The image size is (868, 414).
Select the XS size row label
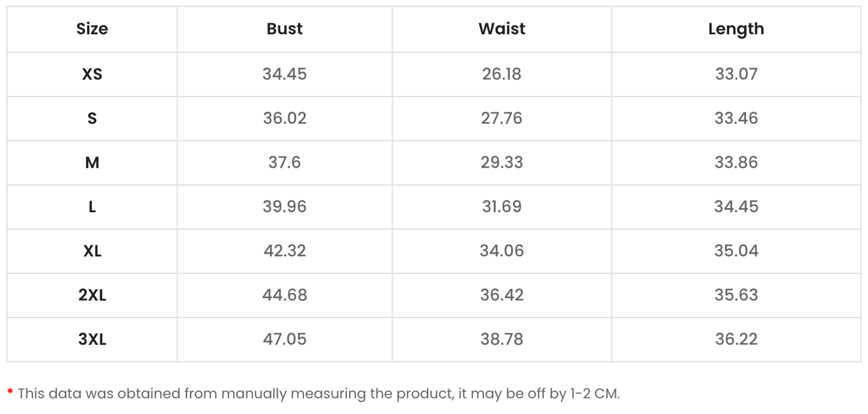pos(92,74)
